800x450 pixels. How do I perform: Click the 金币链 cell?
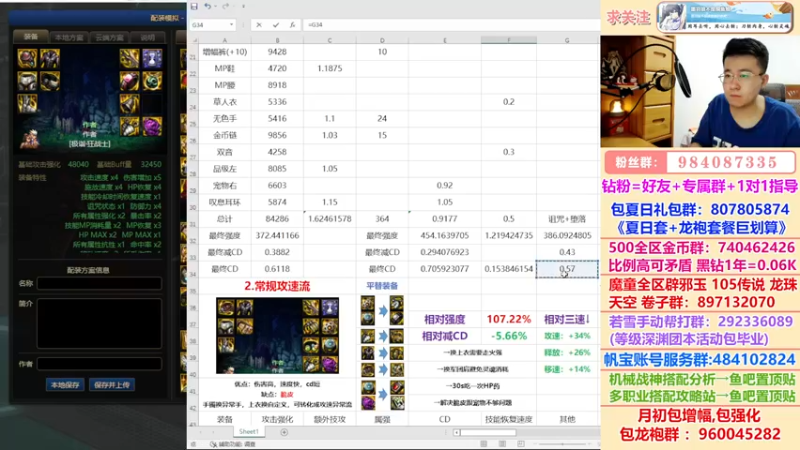[x=224, y=135]
